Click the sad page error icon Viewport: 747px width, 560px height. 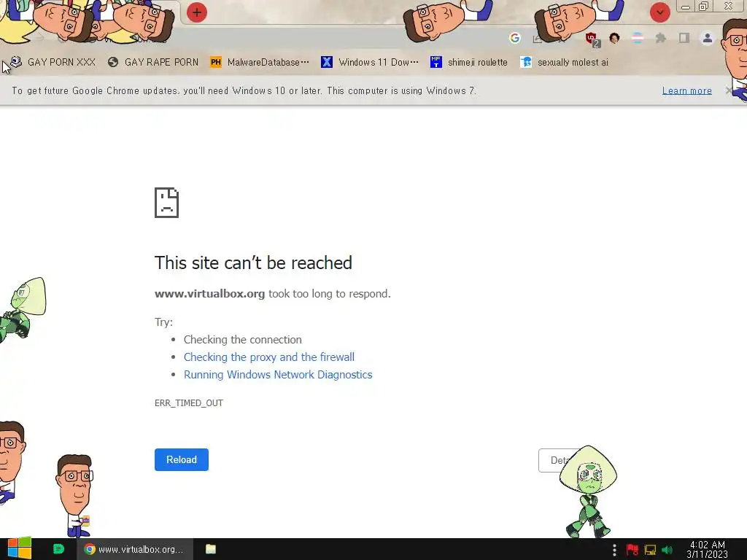(x=167, y=203)
